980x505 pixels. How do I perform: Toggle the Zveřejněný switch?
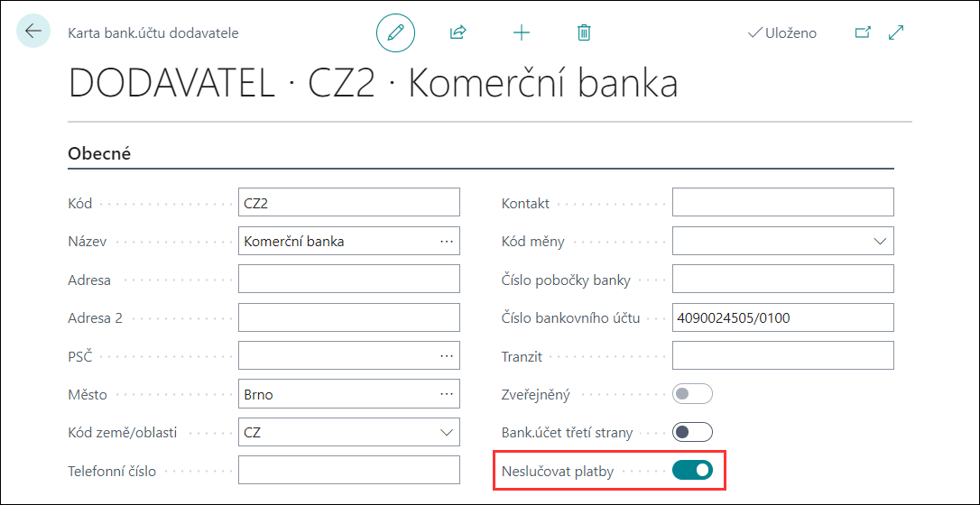692,394
